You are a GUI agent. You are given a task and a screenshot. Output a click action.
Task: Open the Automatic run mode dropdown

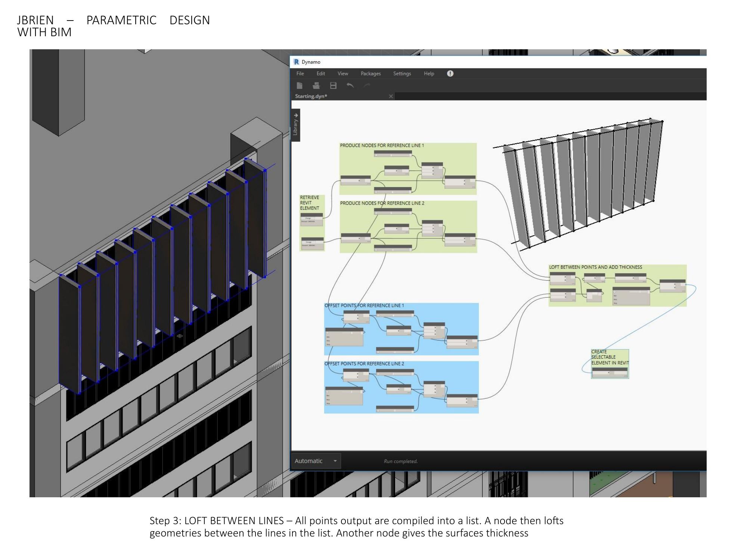tap(335, 461)
